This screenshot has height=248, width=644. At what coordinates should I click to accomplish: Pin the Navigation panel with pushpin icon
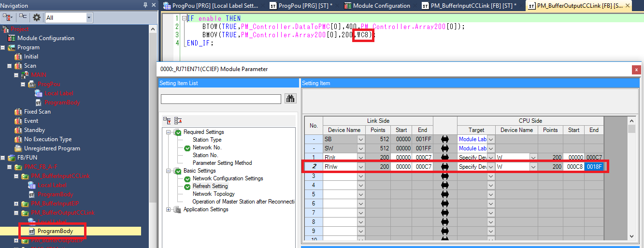tap(145, 5)
